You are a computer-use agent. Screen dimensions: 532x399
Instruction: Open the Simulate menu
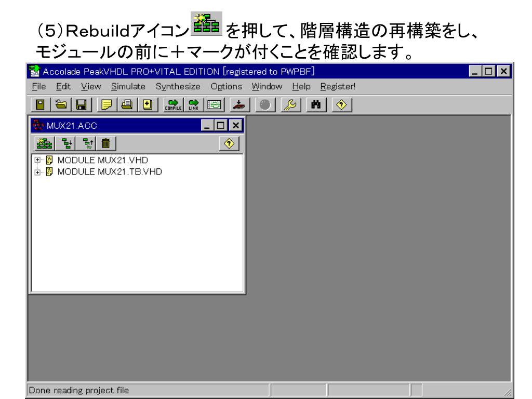[x=128, y=87]
